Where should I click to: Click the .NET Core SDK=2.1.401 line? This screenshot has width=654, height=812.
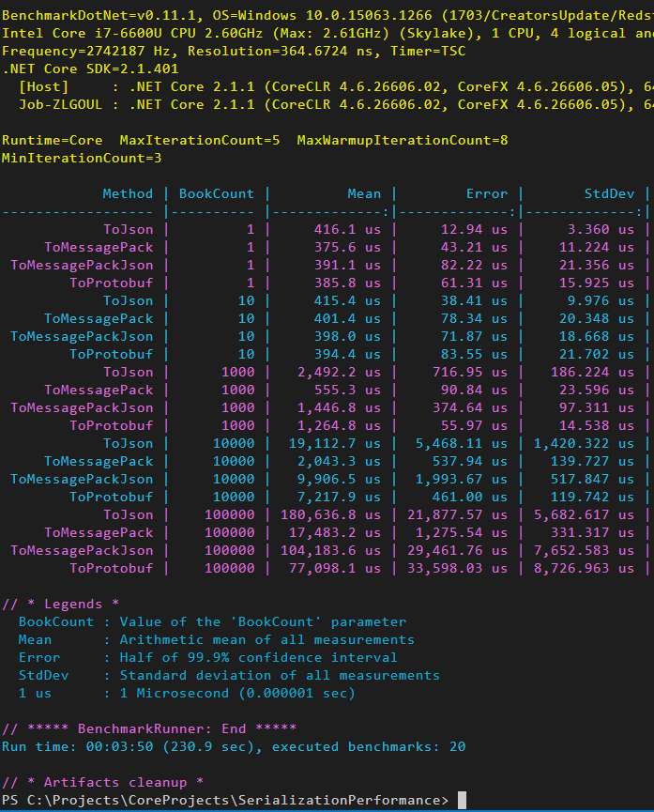tap(91, 69)
